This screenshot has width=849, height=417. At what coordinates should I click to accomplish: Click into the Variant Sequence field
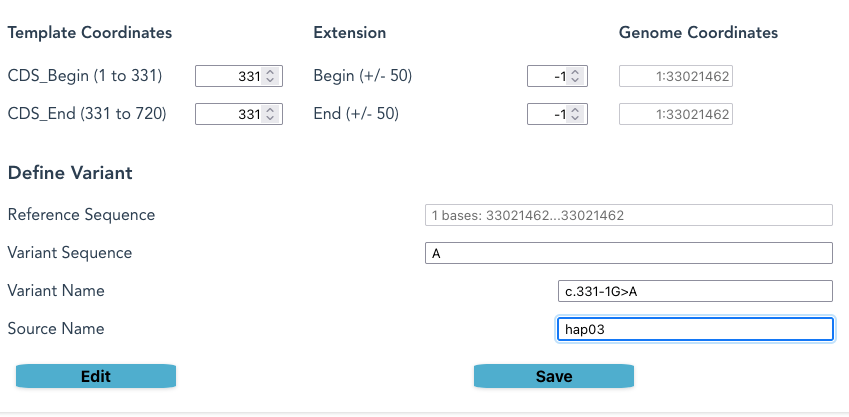tap(628, 253)
